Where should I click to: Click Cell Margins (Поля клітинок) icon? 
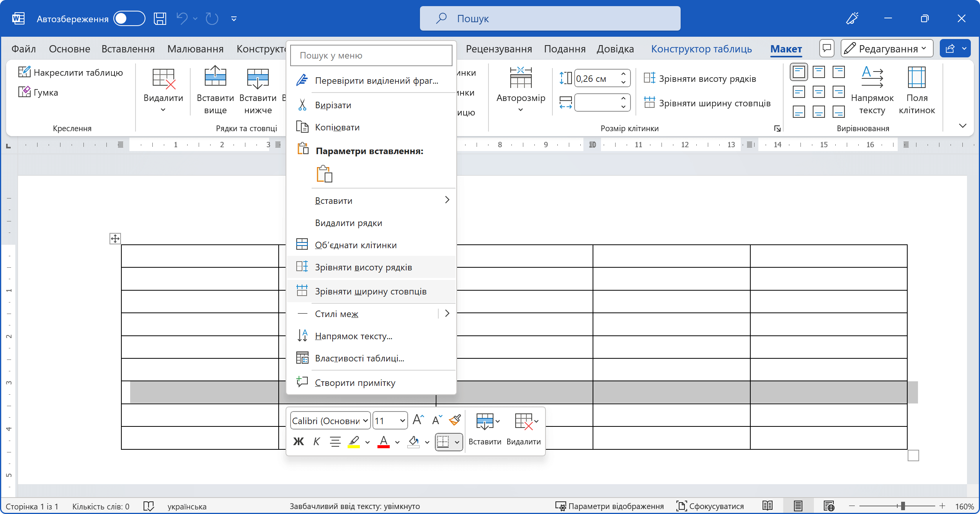tap(916, 77)
